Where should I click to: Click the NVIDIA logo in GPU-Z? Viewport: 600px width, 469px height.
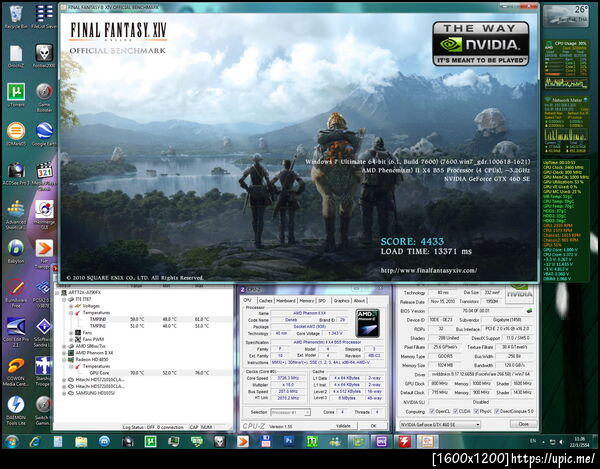(x=518, y=294)
